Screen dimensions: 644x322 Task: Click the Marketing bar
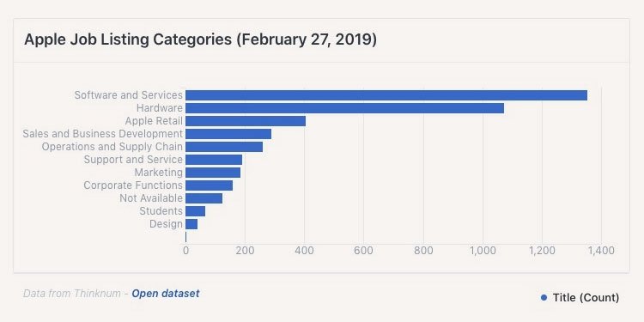(x=213, y=173)
